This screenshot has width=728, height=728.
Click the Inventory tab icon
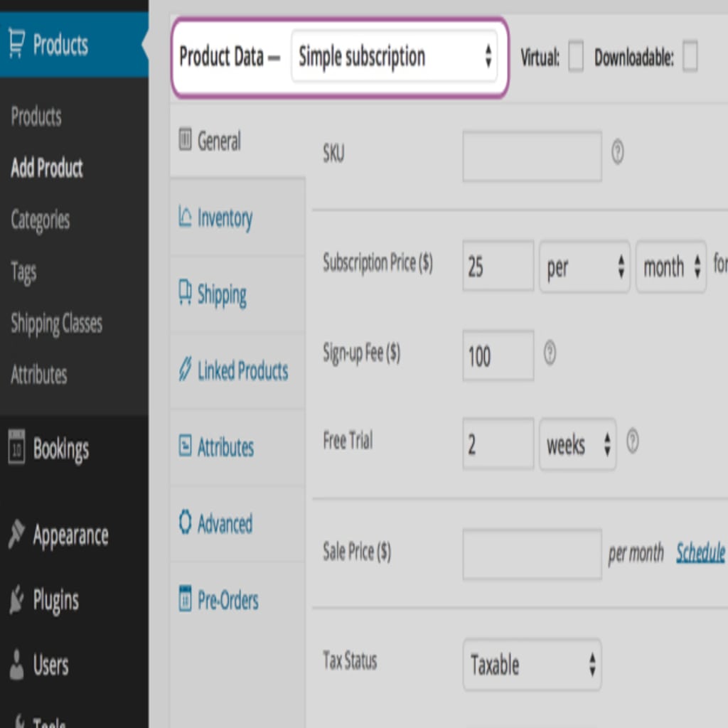tap(185, 216)
